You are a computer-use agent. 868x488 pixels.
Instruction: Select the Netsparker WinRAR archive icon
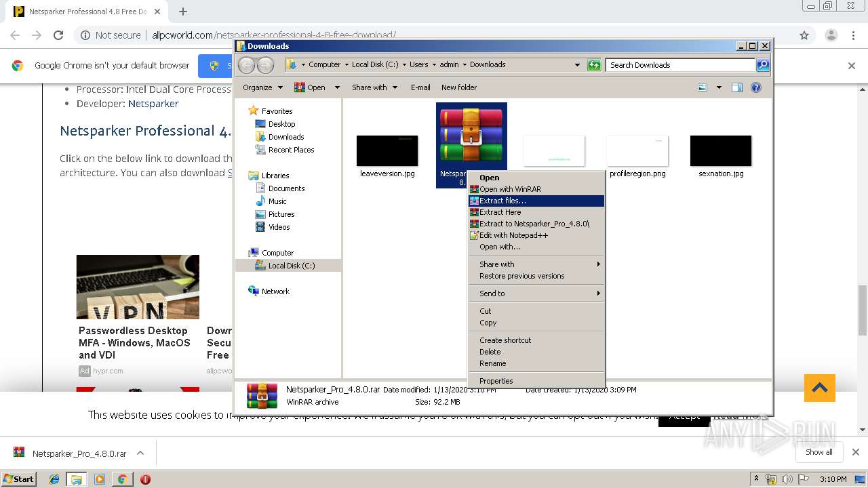coord(471,134)
